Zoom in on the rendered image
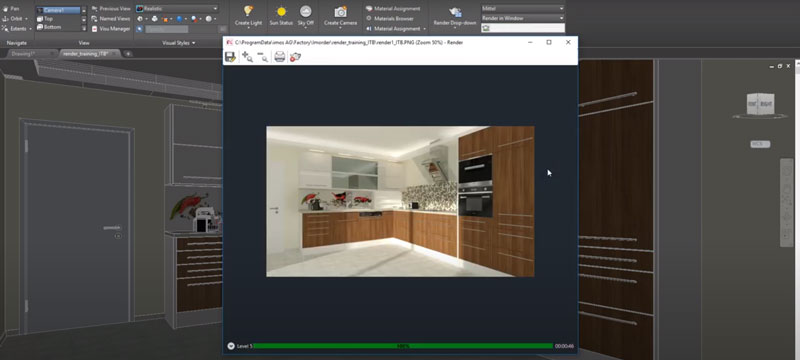800x360 pixels. (x=247, y=57)
